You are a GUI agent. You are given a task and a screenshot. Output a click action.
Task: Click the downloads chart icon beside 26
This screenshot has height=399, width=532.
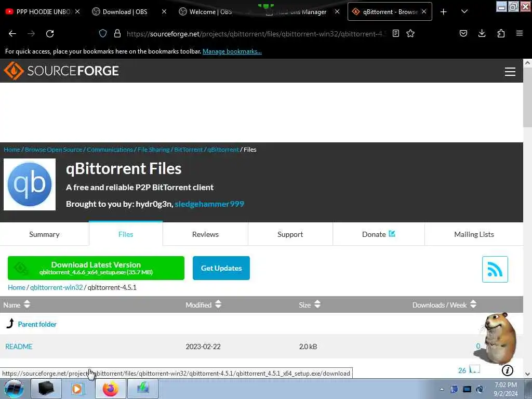(x=474, y=369)
